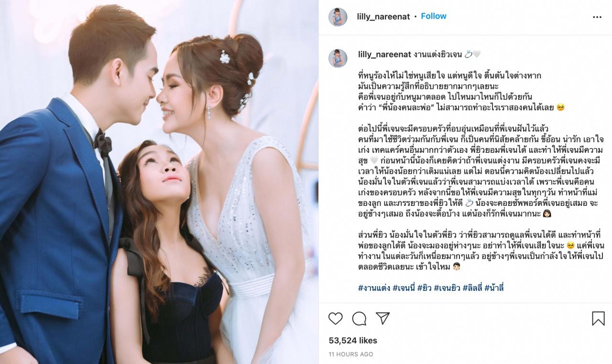Open avatar next to caption text

(338, 58)
